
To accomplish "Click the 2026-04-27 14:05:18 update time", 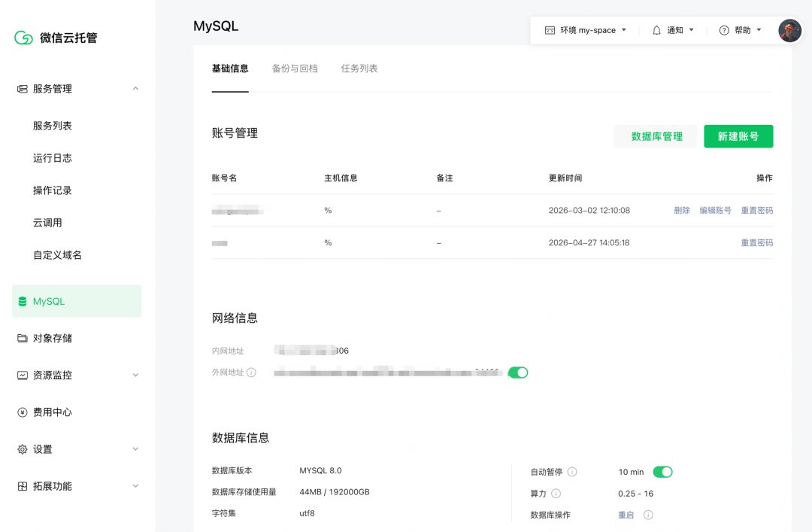I will tap(589, 242).
